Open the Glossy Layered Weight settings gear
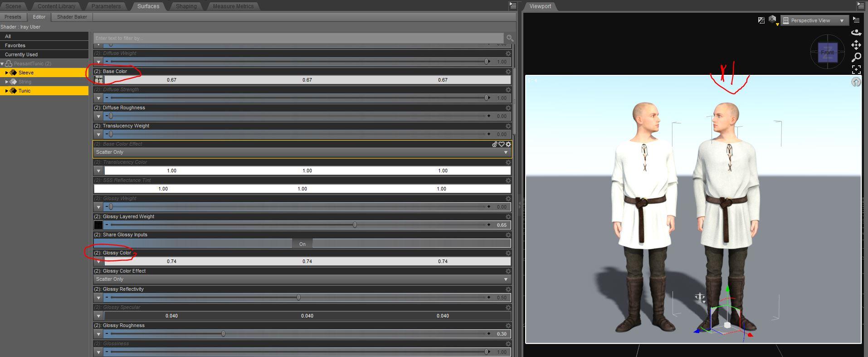The width and height of the screenshot is (868, 357). [508, 217]
